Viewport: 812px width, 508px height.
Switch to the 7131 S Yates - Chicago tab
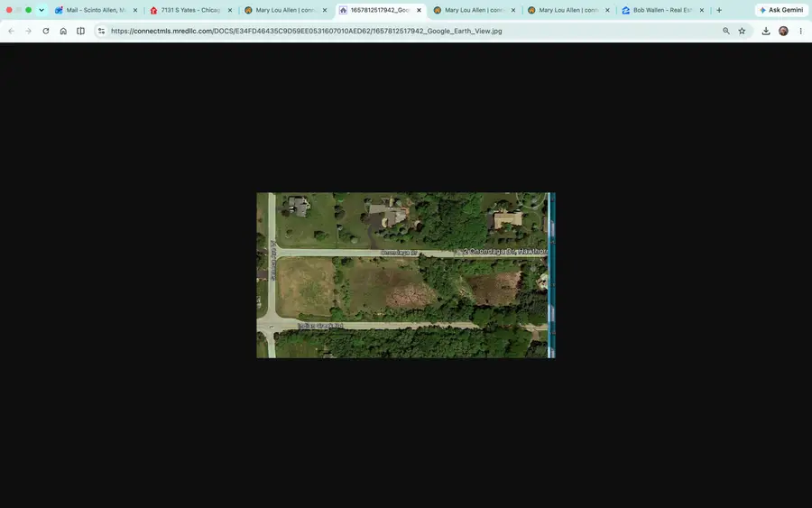(x=191, y=10)
